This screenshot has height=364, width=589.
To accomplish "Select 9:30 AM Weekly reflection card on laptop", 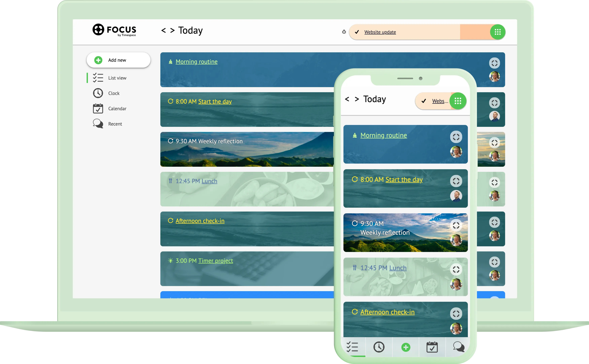I will coord(247,149).
